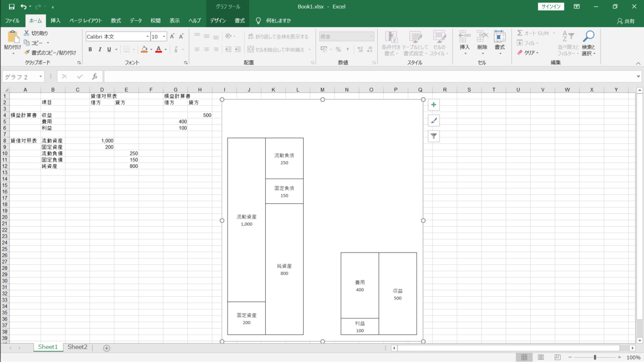Viewport: 644px width, 362px height.
Task: Click the Conditional Formatting (条件付き書式) icon
Action: point(391,38)
